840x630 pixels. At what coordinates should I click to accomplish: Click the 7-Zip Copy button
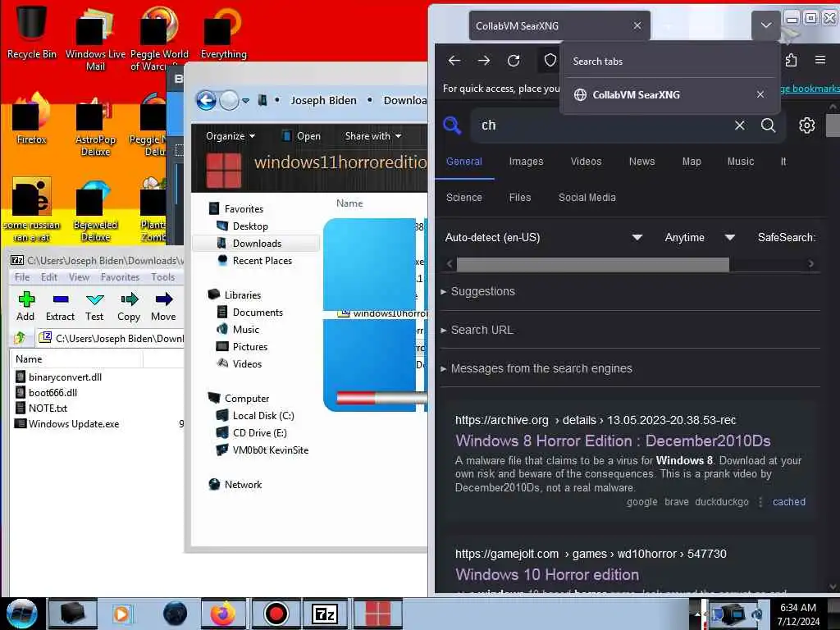coord(129,307)
